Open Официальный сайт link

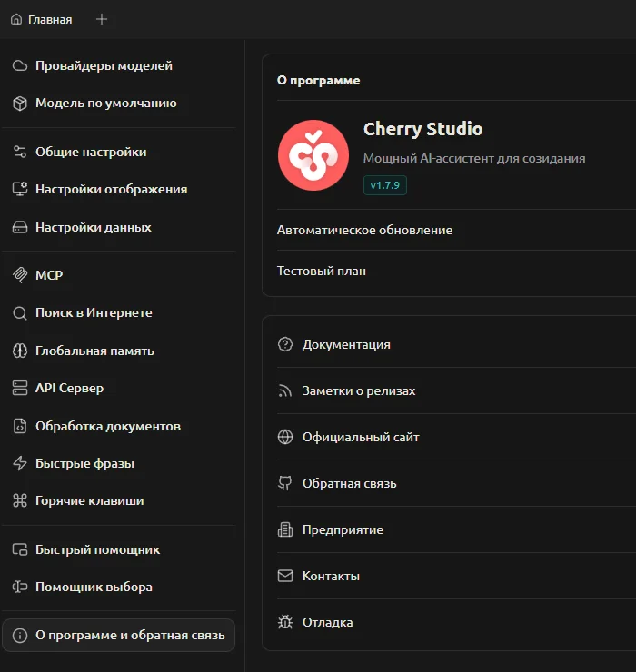pos(361,438)
